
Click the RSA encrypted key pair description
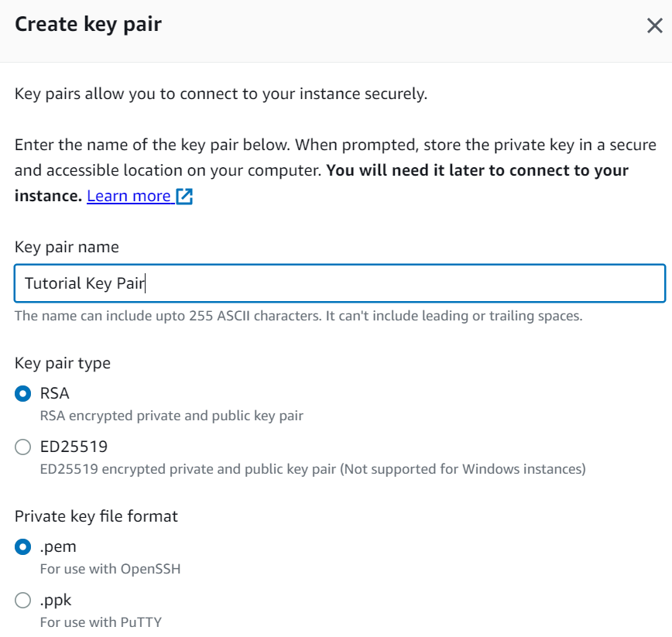tap(171, 416)
